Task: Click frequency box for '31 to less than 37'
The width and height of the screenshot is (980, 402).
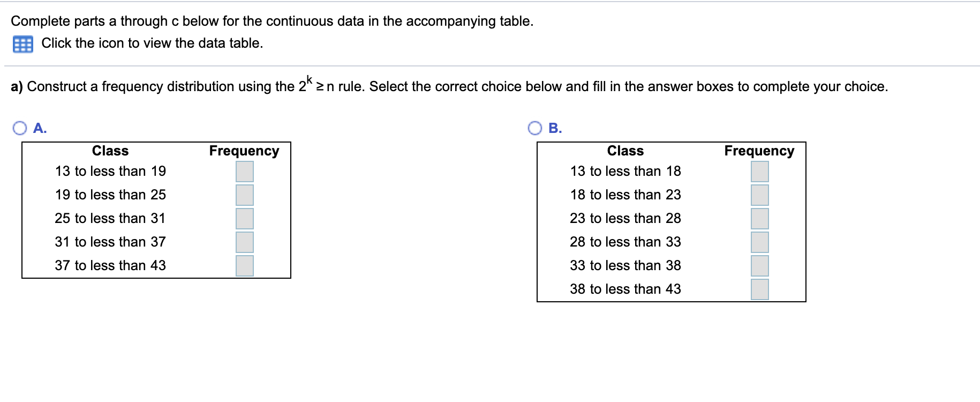Action: click(x=244, y=242)
